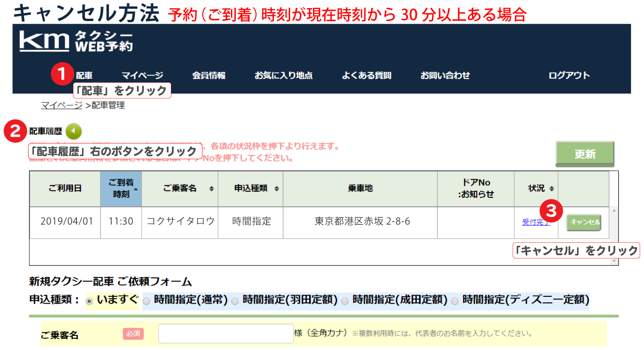Select the 時間指定(ディズニー定額) radio button
644x350 pixels.
tap(455, 301)
